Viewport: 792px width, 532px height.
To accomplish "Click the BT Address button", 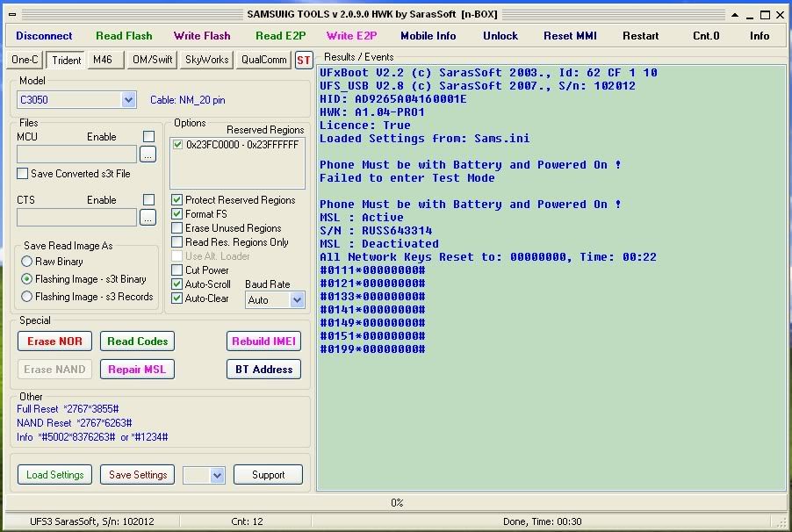I will (x=263, y=370).
